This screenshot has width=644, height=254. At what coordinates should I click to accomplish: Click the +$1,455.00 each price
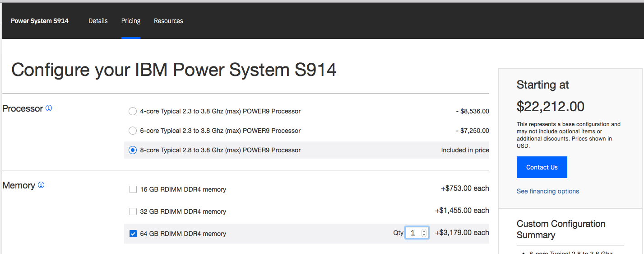point(462,210)
